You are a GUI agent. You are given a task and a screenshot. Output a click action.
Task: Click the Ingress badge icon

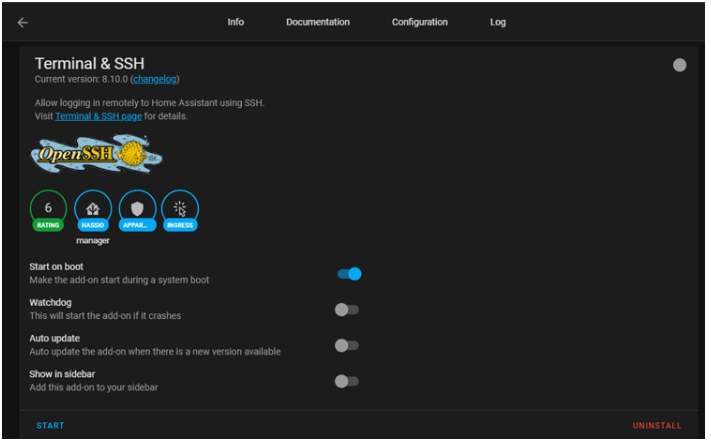click(x=180, y=209)
